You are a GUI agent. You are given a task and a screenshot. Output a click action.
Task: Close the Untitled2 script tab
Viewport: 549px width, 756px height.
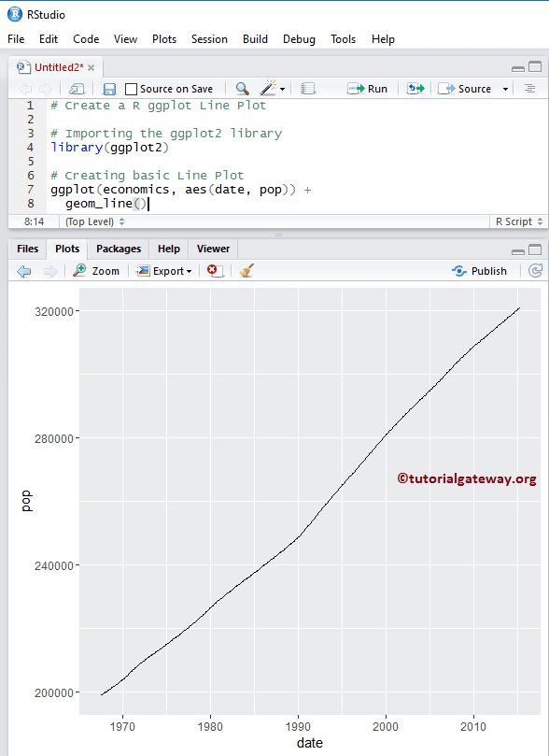pyautogui.click(x=91, y=68)
